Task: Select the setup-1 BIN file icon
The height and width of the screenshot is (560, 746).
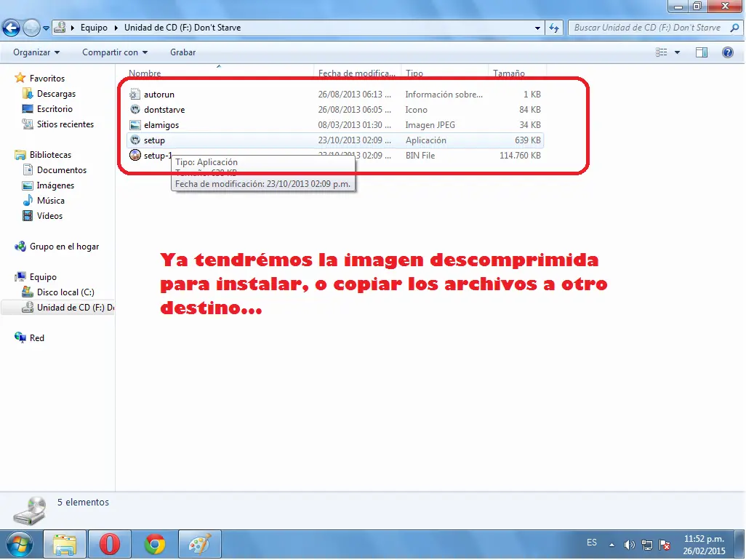Action: point(135,155)
